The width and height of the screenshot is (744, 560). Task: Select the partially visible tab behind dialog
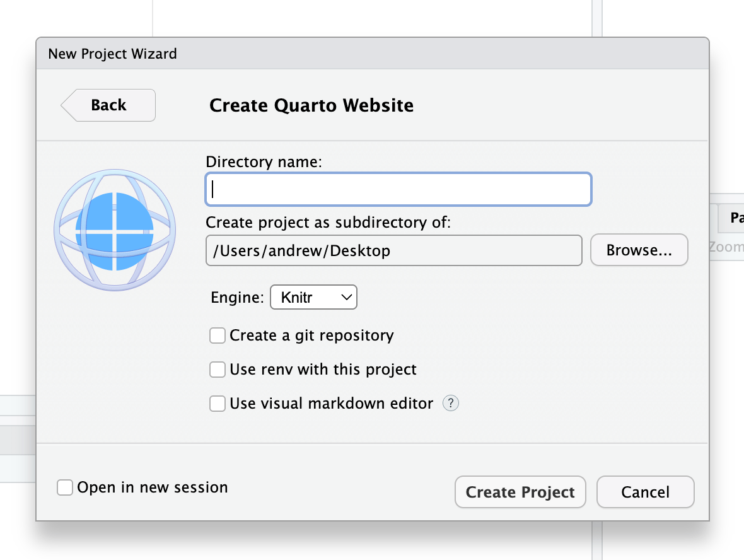click(733, 218)
